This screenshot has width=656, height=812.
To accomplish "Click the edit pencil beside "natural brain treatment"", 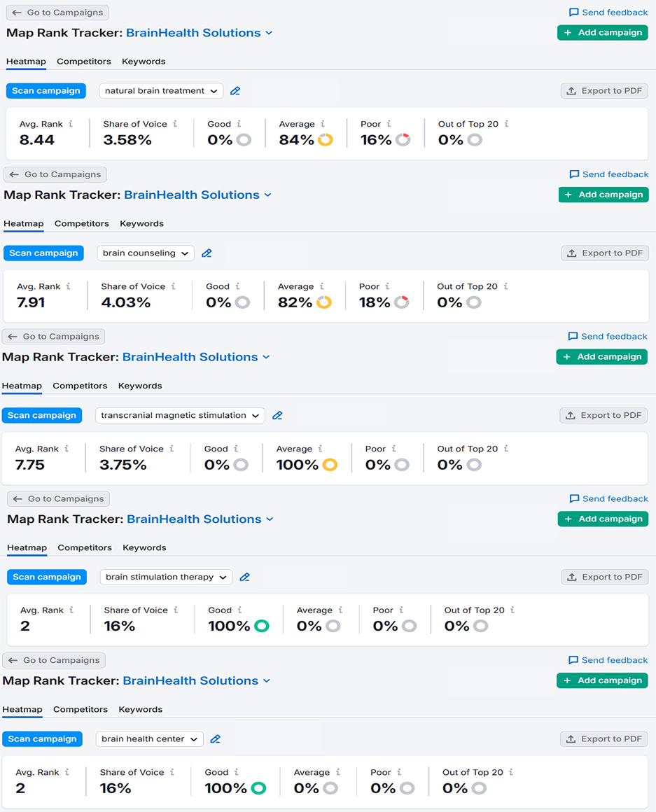I will point(235,91).
